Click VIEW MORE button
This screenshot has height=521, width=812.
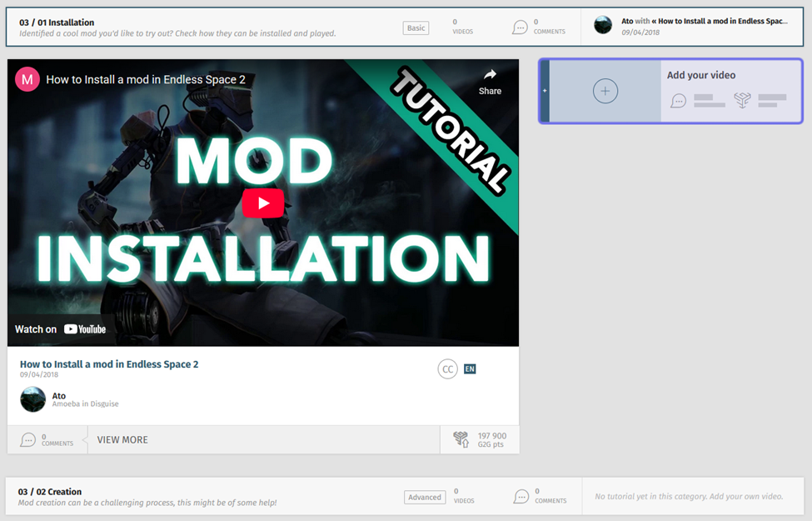coord(122,439)
